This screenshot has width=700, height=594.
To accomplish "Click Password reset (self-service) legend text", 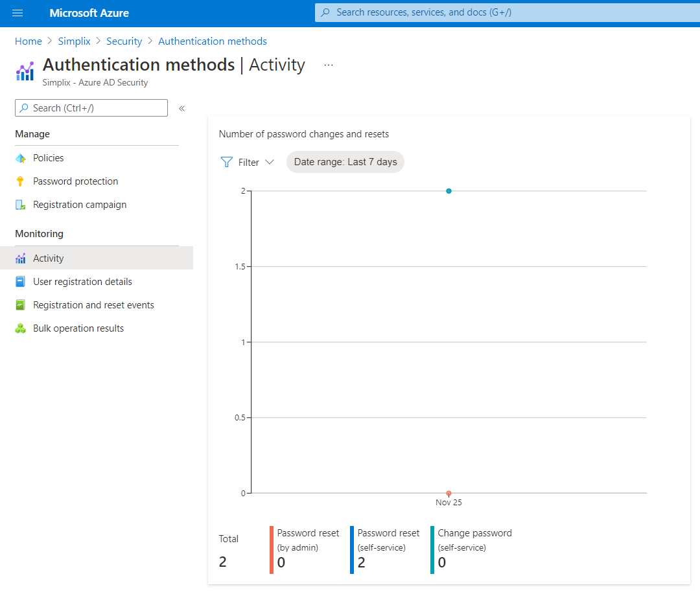I will click(388, 540).
